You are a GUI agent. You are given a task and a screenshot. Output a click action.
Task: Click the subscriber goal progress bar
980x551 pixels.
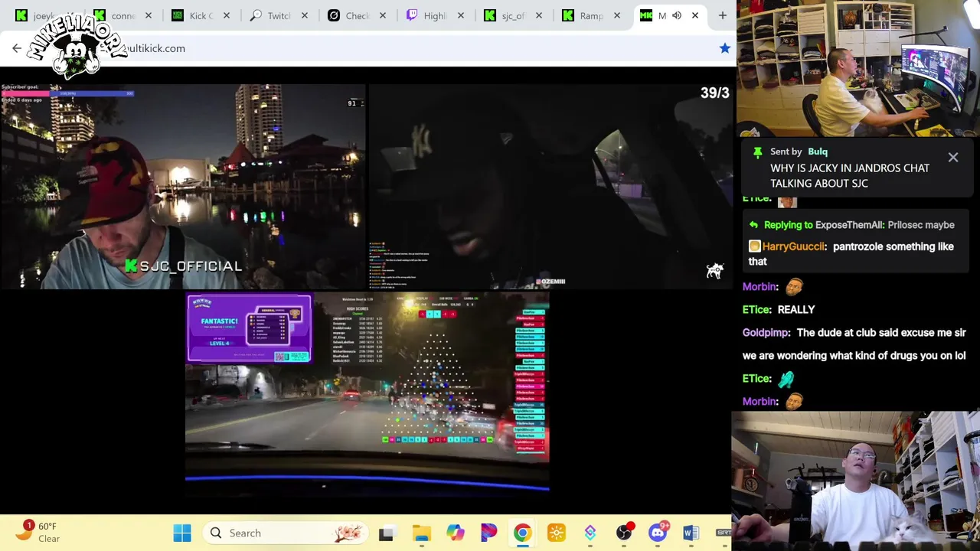coord(68,93)
